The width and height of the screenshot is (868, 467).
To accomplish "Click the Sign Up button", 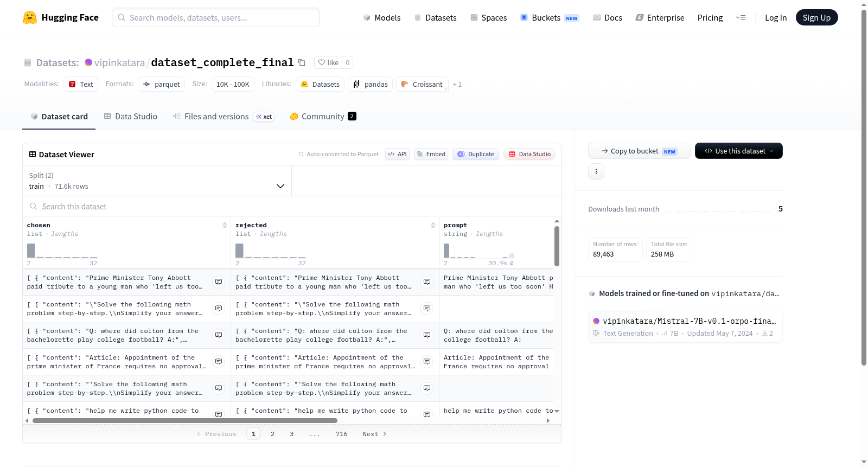I will (x=816, y=17).
